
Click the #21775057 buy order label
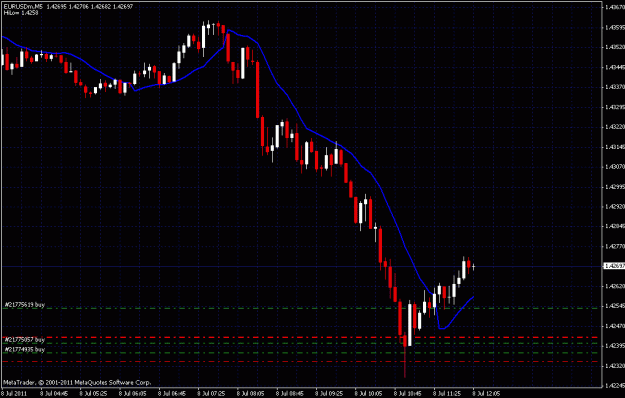click(x=25, y=339)
